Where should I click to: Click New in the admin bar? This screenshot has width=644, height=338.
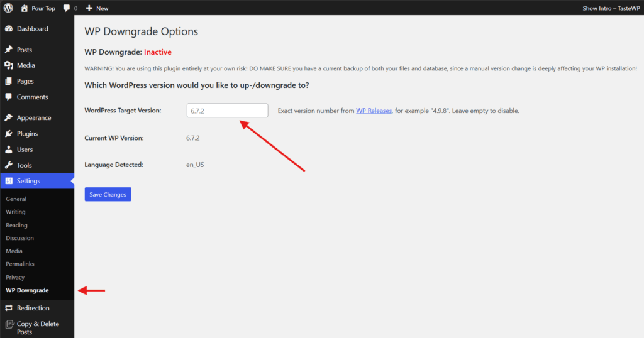103,8
